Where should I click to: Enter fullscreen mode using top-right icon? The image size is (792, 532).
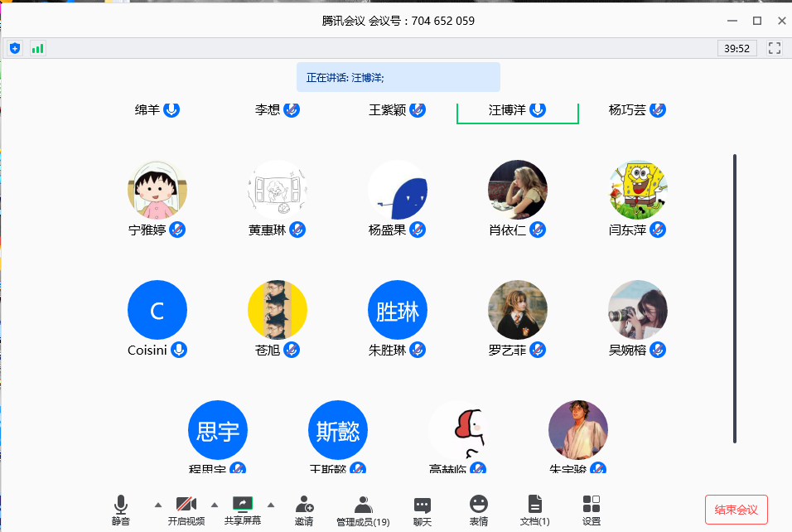pyautogui.click(x=775, y=48)
